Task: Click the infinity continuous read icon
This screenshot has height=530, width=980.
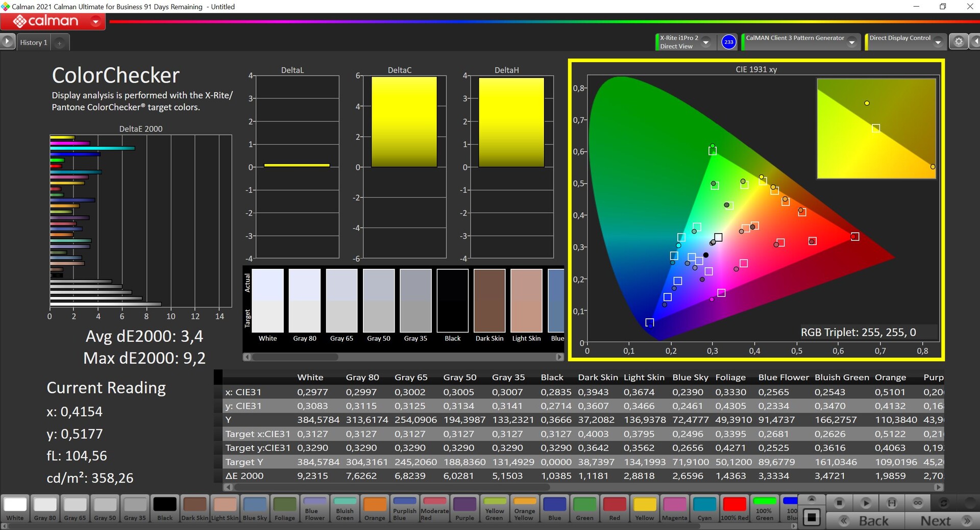Action: pyautogui.click(x=918, y=503)
